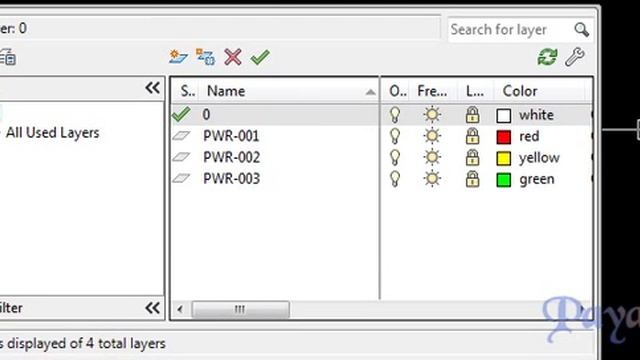This screenshot has height=360, width=640.
Task: Click the green Refresh arrows icon
Action: (x=547, y=57)
